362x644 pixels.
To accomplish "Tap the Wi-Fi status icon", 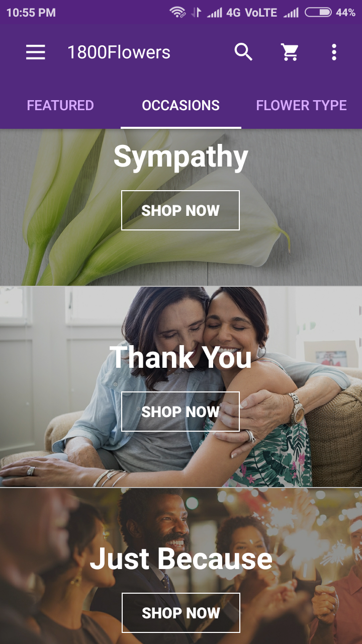I will point(177,12).
